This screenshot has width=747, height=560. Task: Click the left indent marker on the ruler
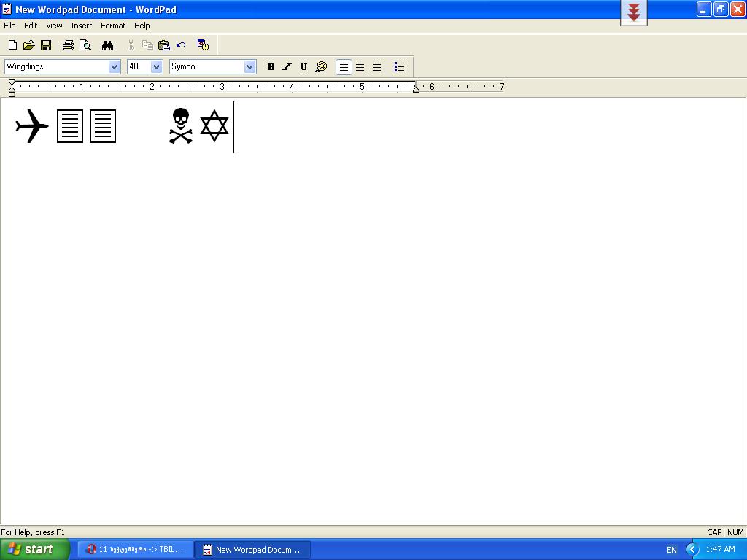coord(12,88)
